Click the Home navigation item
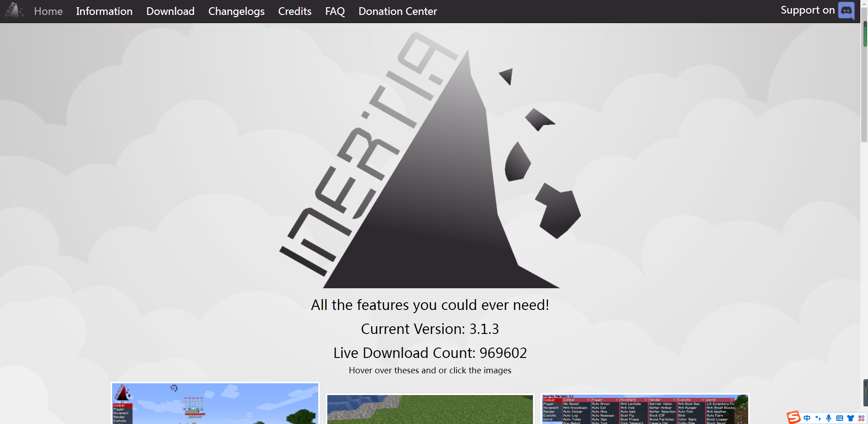The image size is (868, 424). [x=48, y=11]
